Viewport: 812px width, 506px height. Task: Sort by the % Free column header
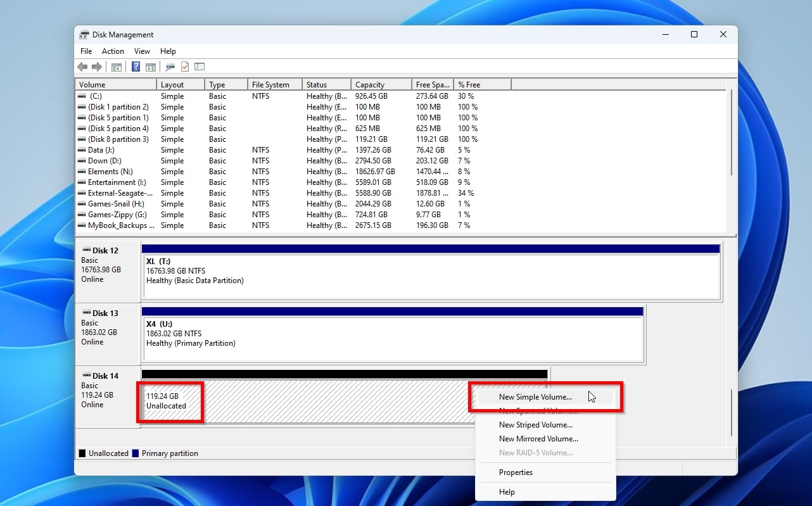point(482,85)
